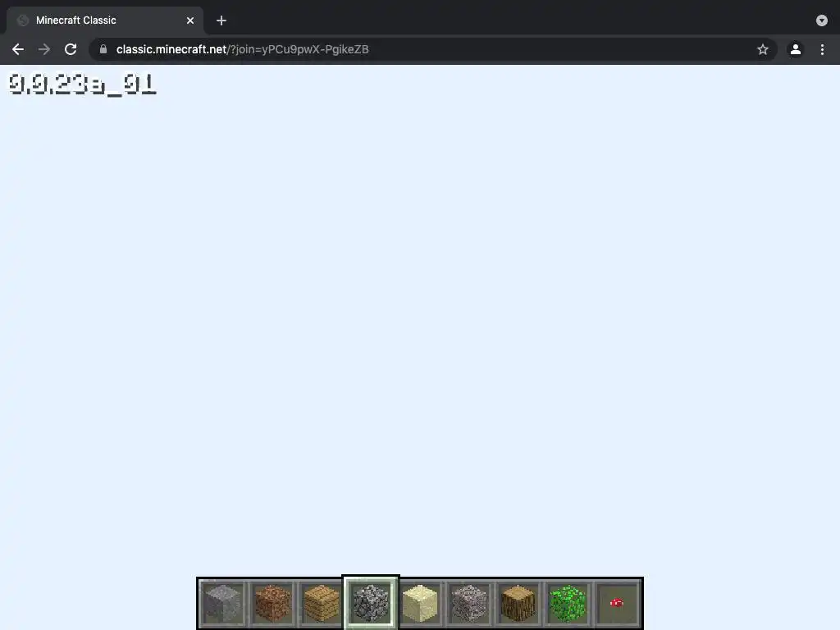
Task: Open the tab search dropdown arrow
Action: click(x=822, y=21)
